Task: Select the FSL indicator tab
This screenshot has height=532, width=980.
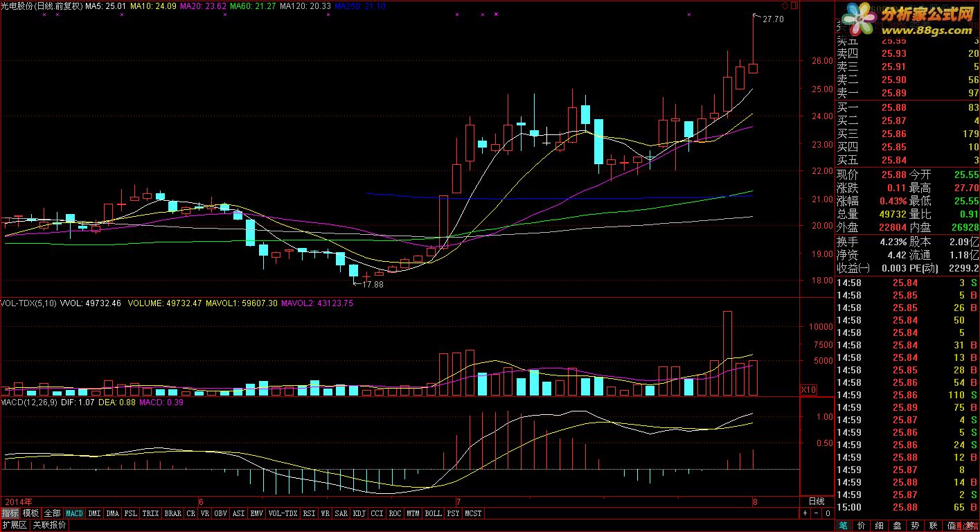Action: coord(131,513)
